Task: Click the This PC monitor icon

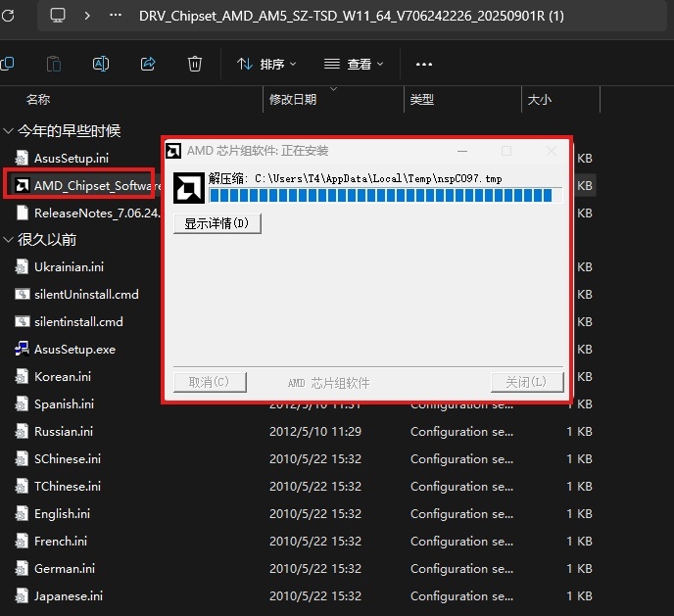Action: point(58,16)
